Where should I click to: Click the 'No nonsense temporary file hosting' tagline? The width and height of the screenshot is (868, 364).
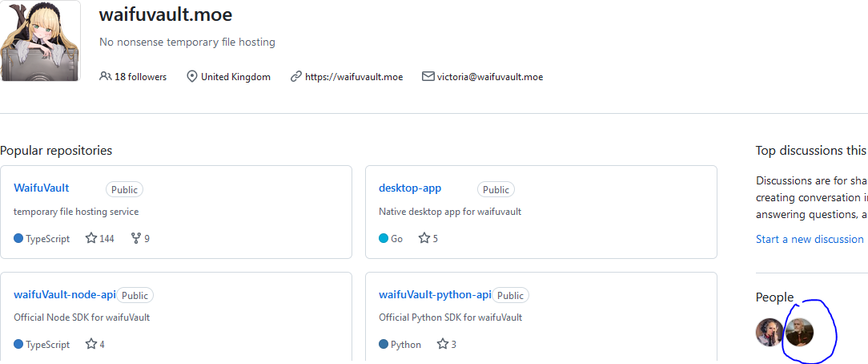(x=187, y=42)
